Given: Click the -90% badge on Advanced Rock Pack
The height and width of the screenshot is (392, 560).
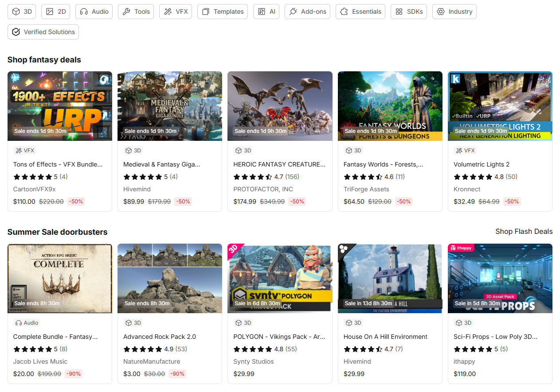Looking at the screenshot, I should point(177,374).
